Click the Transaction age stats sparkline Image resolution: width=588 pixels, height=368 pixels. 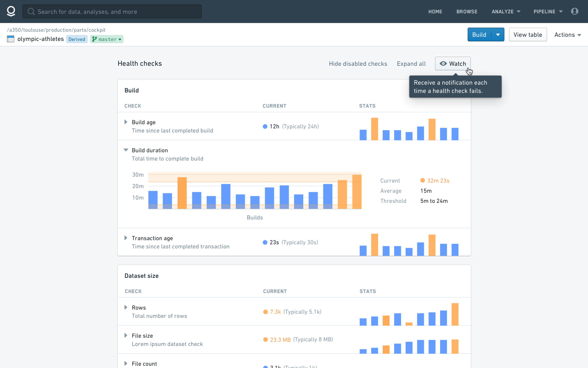point(409,245)
